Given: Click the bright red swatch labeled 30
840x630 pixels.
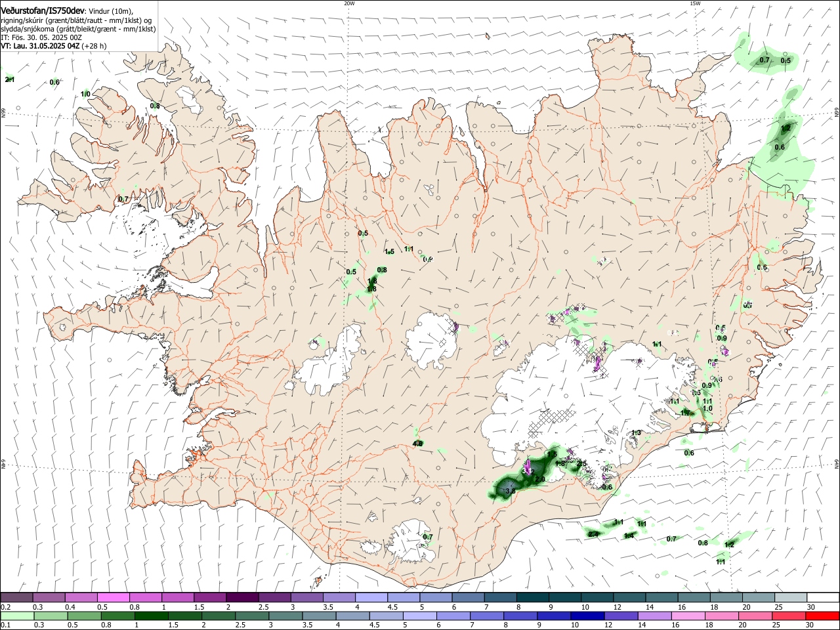Looking at the screenshot, I should pyautogui.click(x=823, y=616).
